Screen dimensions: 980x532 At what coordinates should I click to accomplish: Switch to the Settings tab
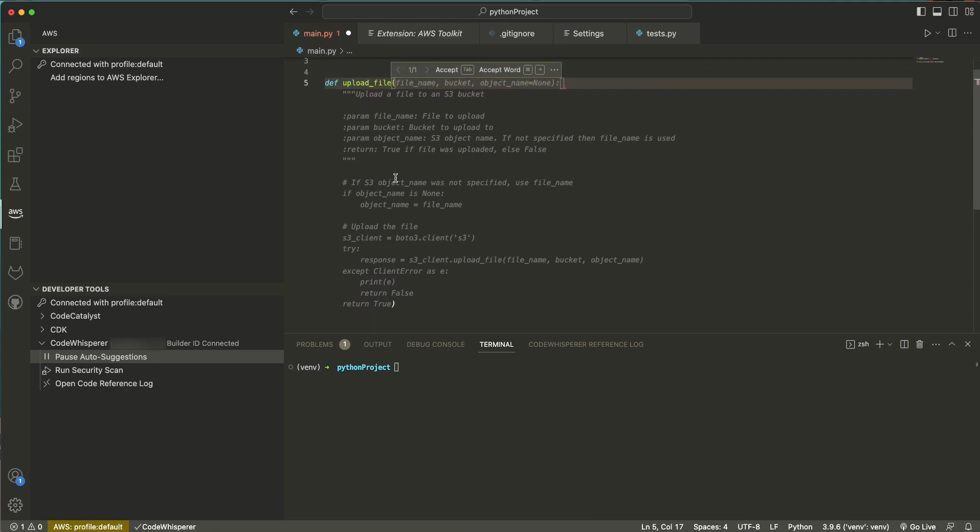(590, 34)
